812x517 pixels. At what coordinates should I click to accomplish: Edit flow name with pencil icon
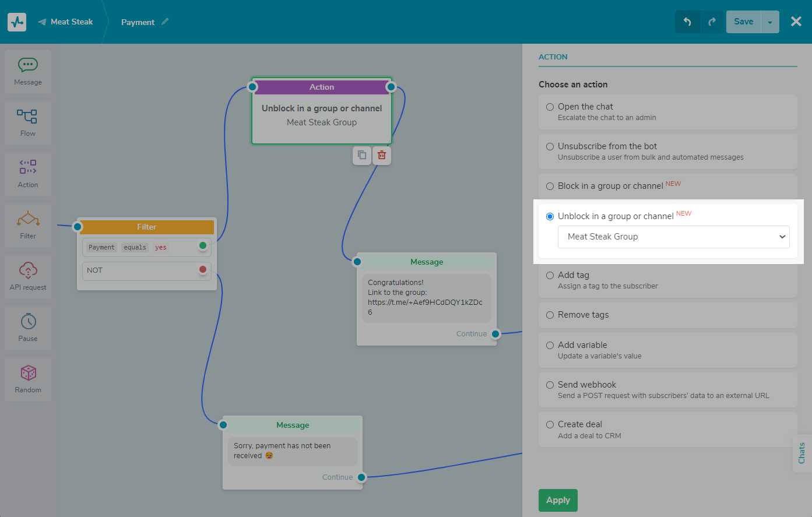165,22
